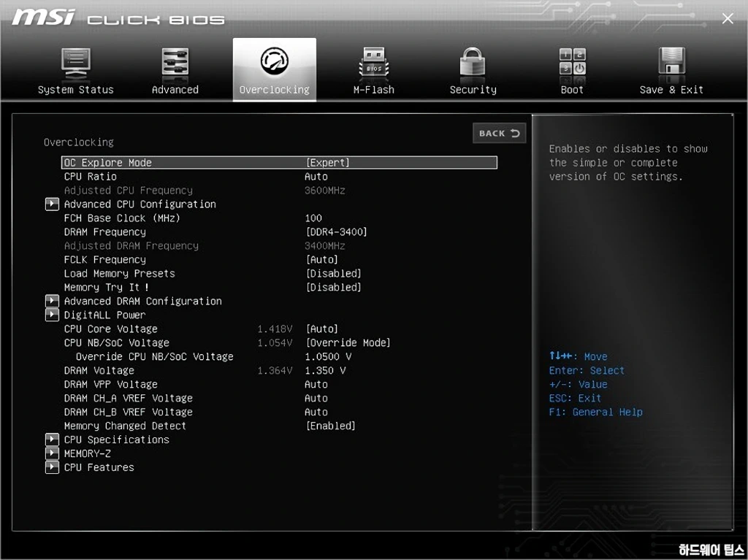Screen dimensions: 748x560
Task: Edit Override CPU NB/SoC Voltage 1.0500 V
Action: tap(328, 356)
